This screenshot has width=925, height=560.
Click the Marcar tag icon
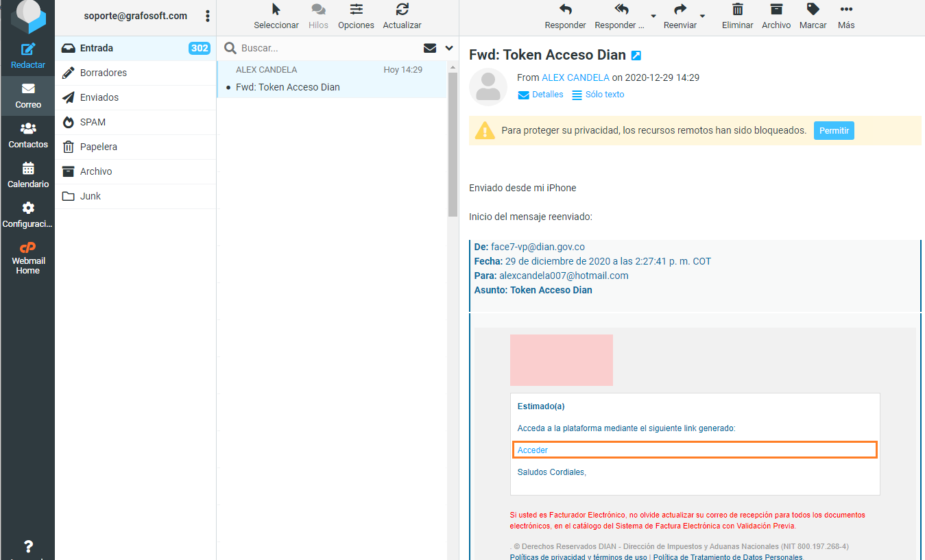[813, 10]
